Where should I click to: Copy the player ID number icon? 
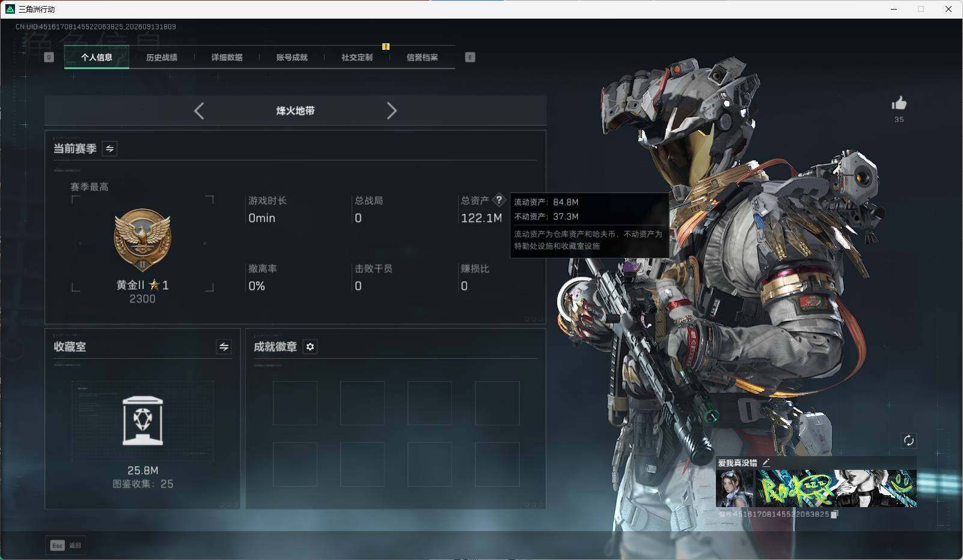834,514
